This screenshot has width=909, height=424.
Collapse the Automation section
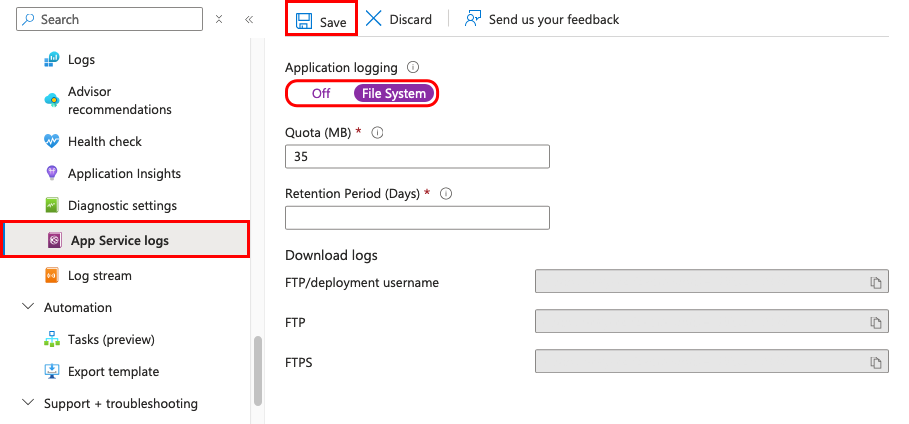click(x=27, y=307)
